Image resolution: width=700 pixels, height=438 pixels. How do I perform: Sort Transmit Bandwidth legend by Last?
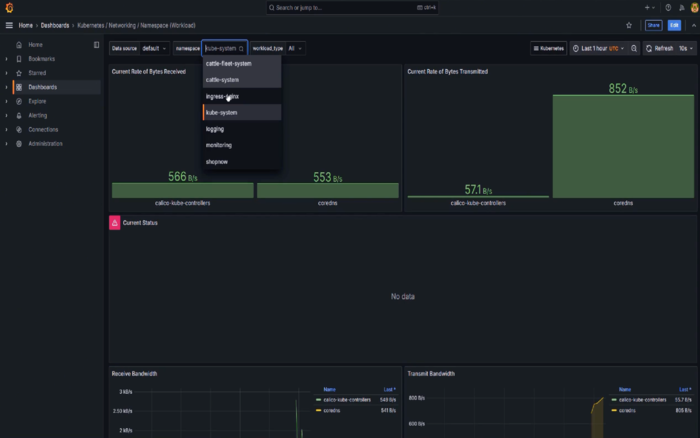click(685, 390)
